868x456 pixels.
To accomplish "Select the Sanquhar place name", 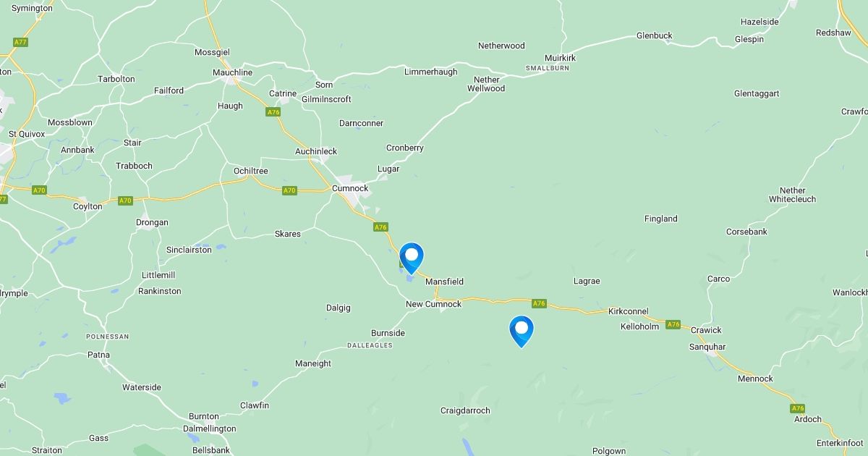I will [707, 347].
